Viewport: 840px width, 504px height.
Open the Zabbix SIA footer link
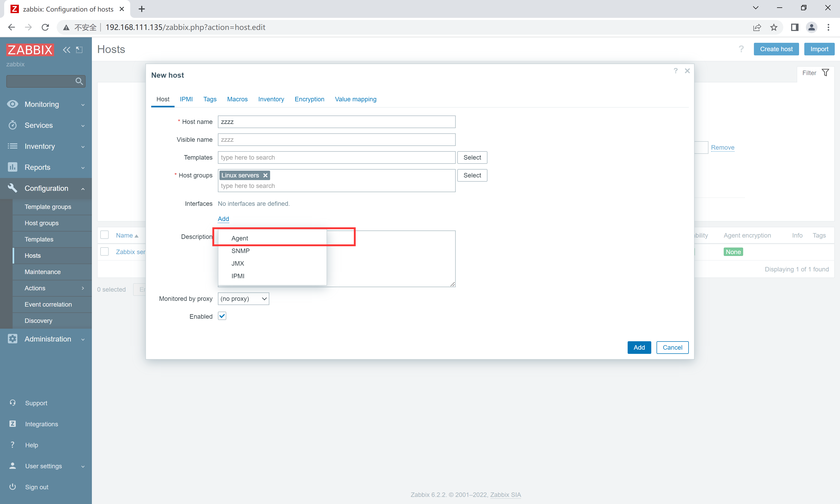coord(506,495)
